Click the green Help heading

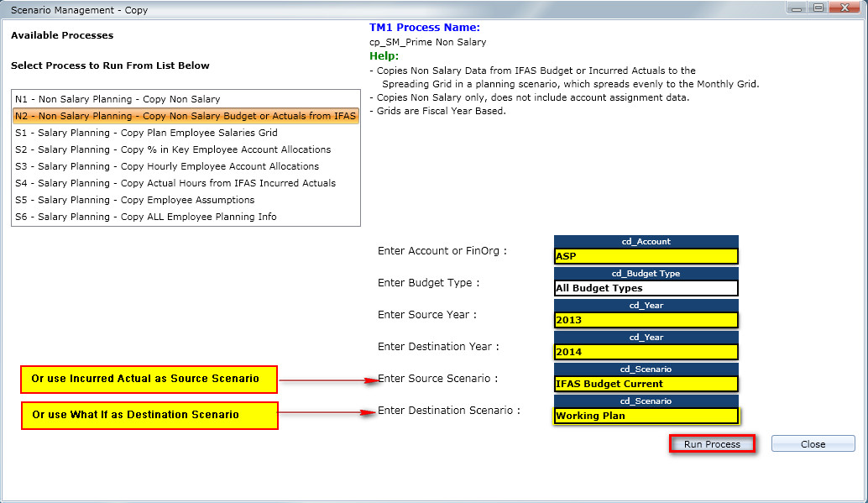pos(384,56)
